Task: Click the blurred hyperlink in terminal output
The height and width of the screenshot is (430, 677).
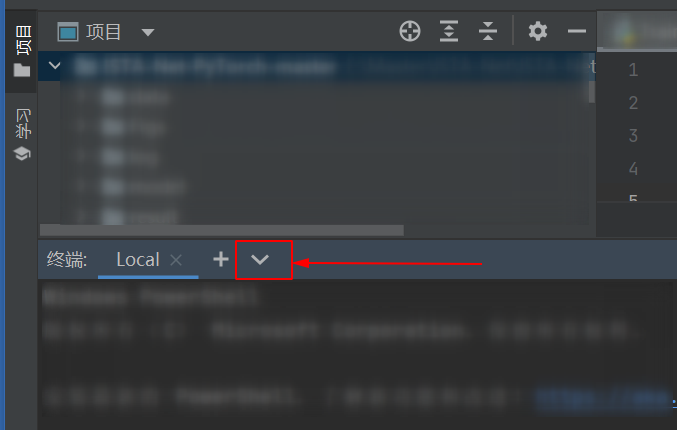Action: [602, 398]
